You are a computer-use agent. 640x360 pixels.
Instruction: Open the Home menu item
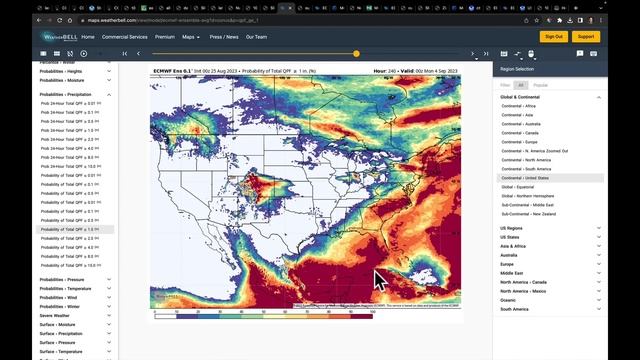(x=88, y=37)
